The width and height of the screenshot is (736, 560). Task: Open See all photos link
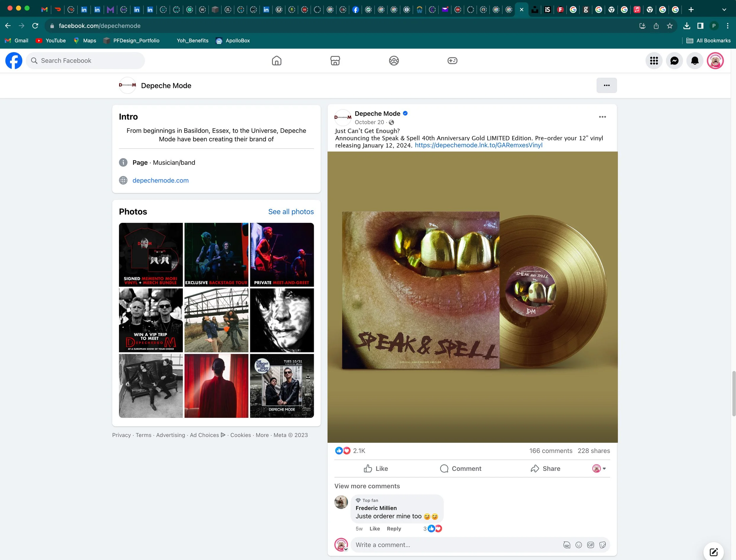click(x=291, y=211)
